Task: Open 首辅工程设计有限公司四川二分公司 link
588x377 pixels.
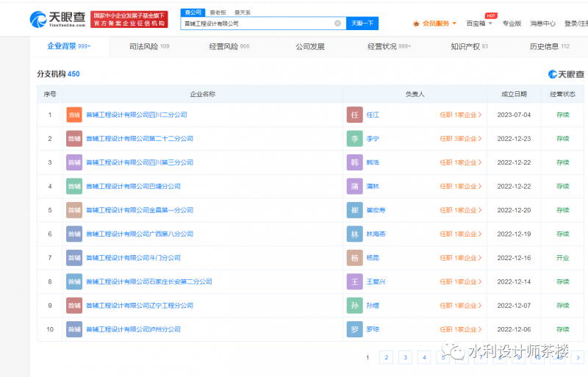Action: [x=137, y=115]
